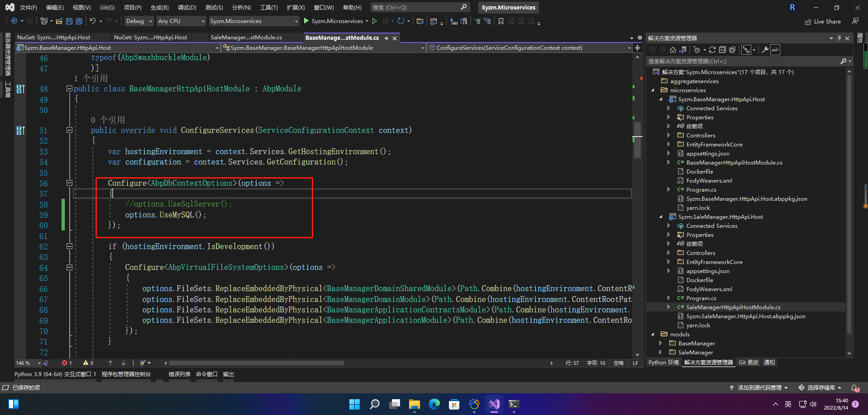The height and width of the screenshot is (415, 868).
Task: Select BaseManagerHttpApiHostModule.cs in Solution Explorer
Action: point(734,163)
